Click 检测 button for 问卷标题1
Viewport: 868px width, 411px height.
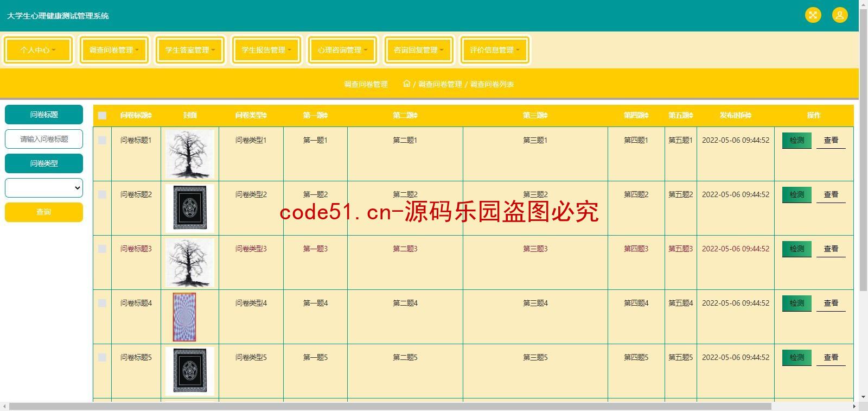796,141
